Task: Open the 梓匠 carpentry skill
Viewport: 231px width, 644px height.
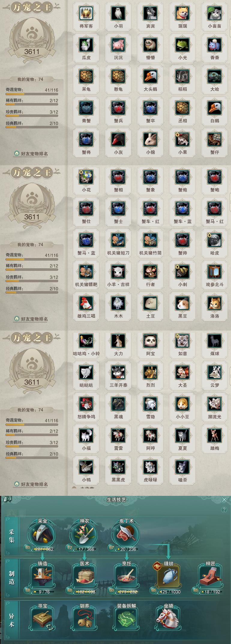Action: click(210, 577)
